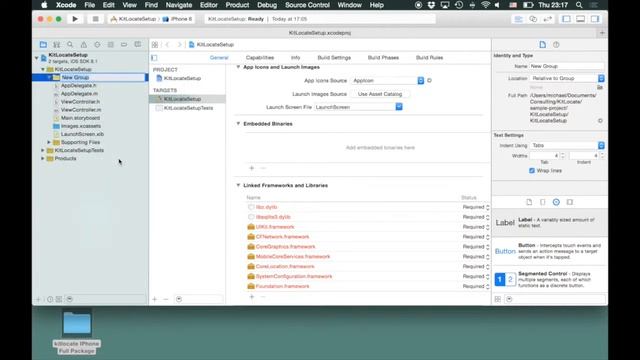The width and height of the screenshot is (640, 360).
Task: Show the Code Snippet library
Action: tap(542, 202)
